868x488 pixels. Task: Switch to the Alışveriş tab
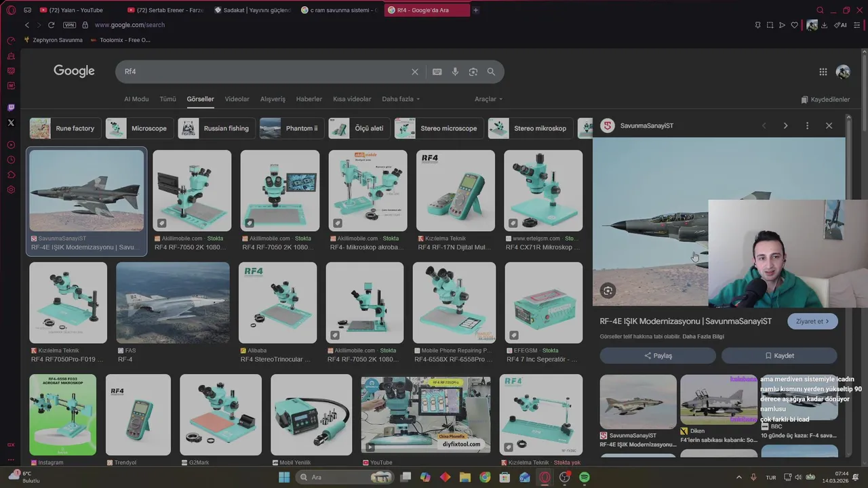click(x=273, y=99)
